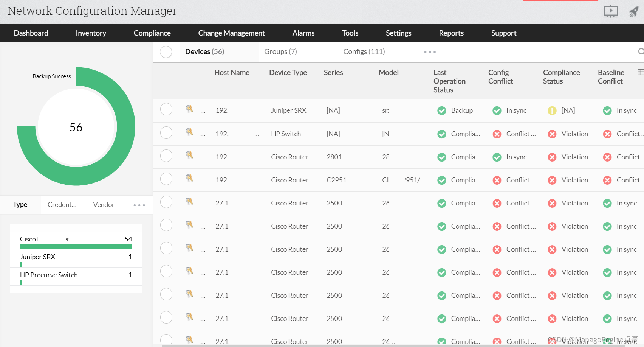The width and height of the screenshot is (644, 347).
Task: Sort by Host Name column header
Action: [x=232, y=72]
